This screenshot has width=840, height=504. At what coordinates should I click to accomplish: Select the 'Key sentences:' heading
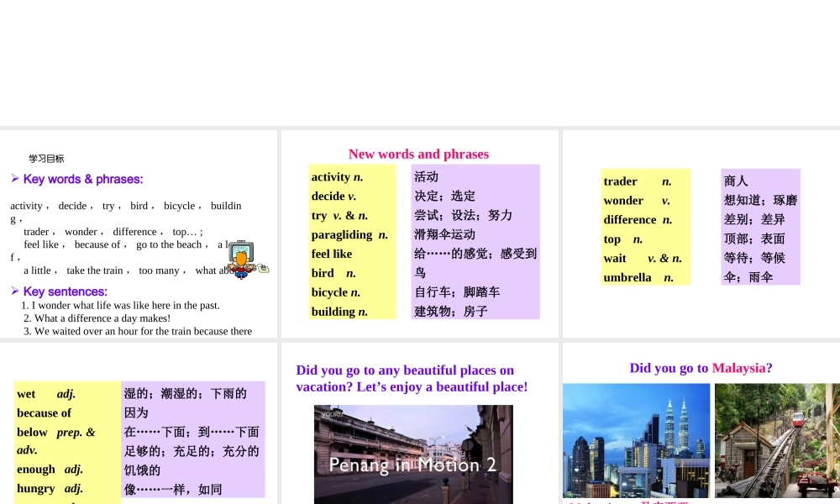66,291
